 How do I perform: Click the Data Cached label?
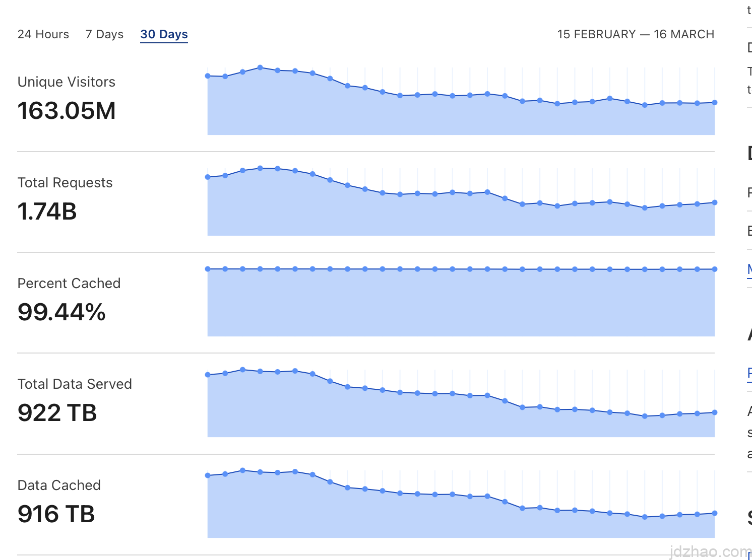(59, 485)
